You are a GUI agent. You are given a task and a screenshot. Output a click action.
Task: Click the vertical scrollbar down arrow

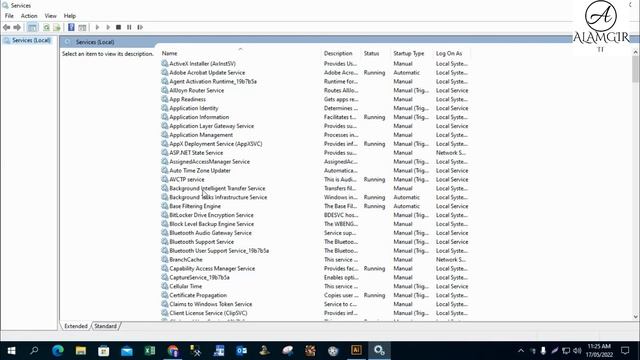636,317
